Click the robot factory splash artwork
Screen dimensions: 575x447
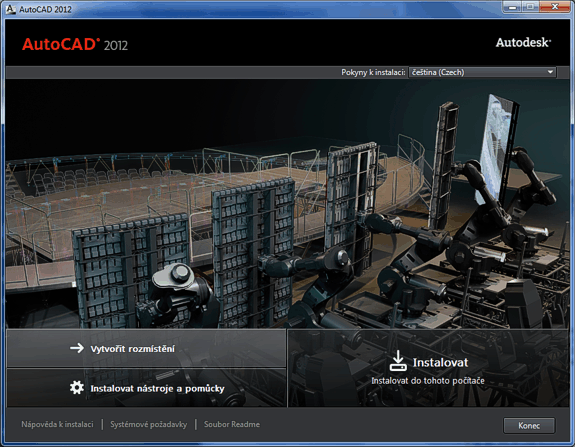click(287, 204)
